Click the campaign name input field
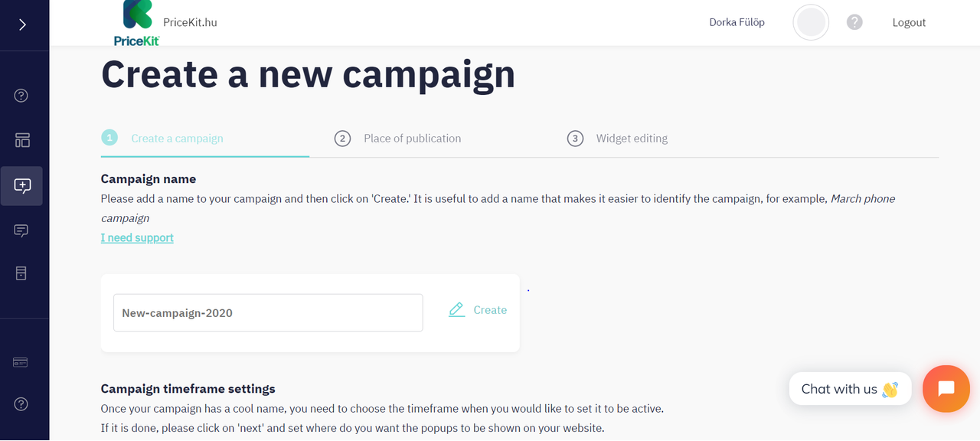 [268, 312]
